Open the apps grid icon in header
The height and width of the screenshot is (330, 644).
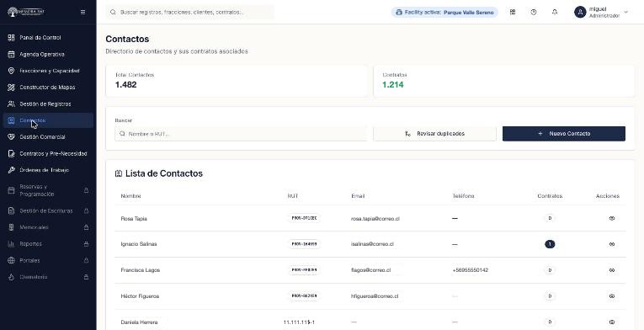513,13
